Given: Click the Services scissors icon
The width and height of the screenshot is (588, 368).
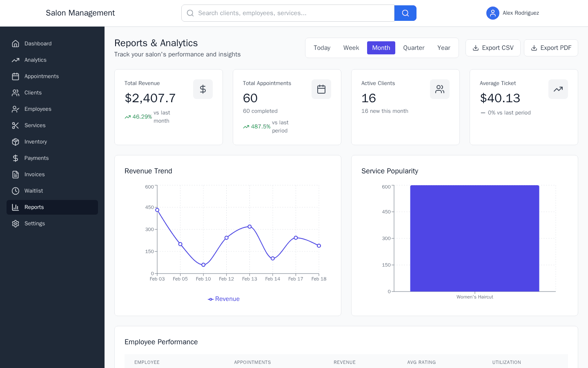Looking at the screenshot, I should tap(15, 125).
